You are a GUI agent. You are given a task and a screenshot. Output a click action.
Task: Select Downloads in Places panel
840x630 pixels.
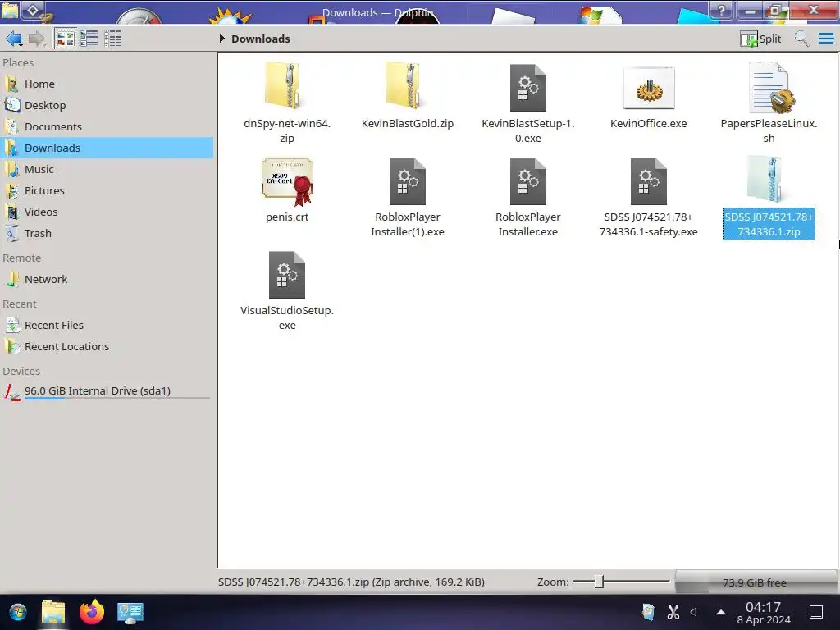(107, 148)
